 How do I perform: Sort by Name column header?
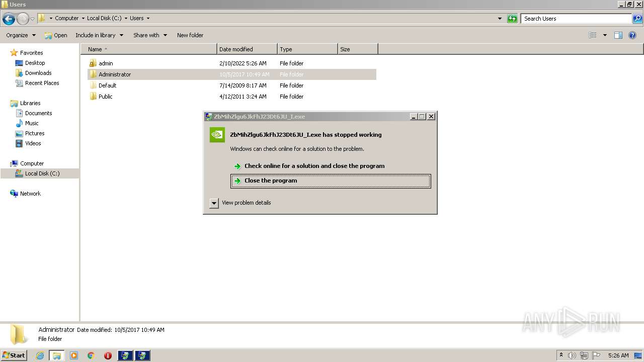pyautogui.click(x=149, y=49)
